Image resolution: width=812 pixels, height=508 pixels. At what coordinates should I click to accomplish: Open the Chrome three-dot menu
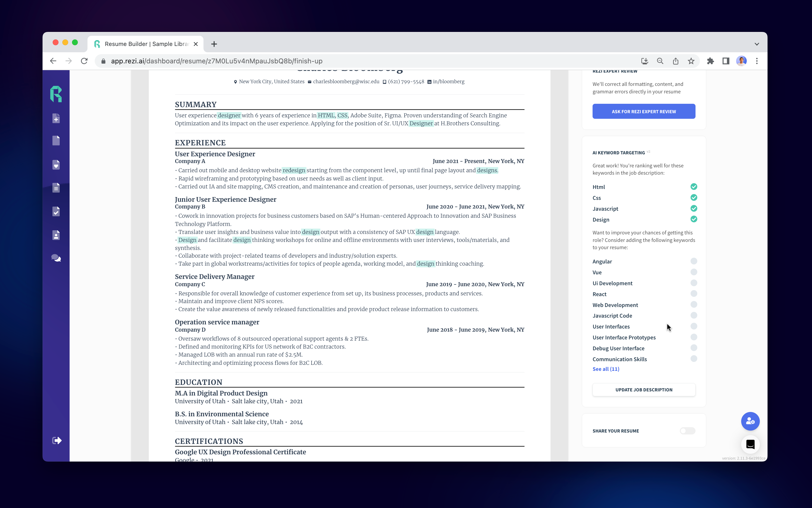757,61
